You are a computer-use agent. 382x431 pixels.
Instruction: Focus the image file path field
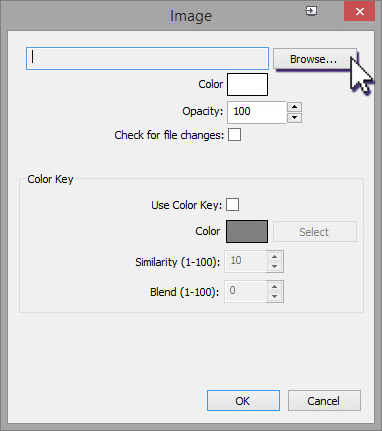point(147,58)
